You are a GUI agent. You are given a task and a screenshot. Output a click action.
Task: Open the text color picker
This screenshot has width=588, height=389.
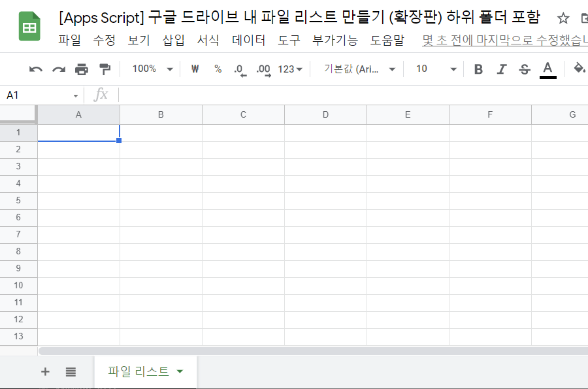[547, 69]
